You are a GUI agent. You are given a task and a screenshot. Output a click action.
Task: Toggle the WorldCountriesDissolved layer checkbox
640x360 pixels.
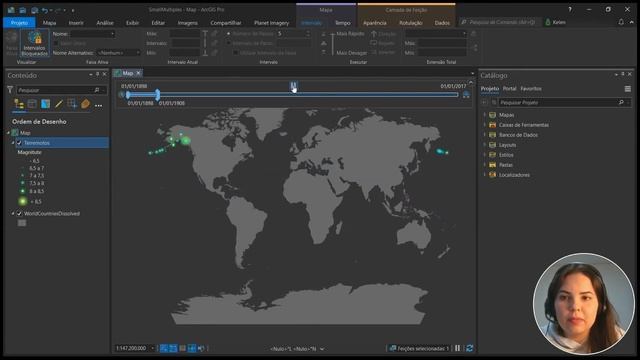[x=19, y=213]
